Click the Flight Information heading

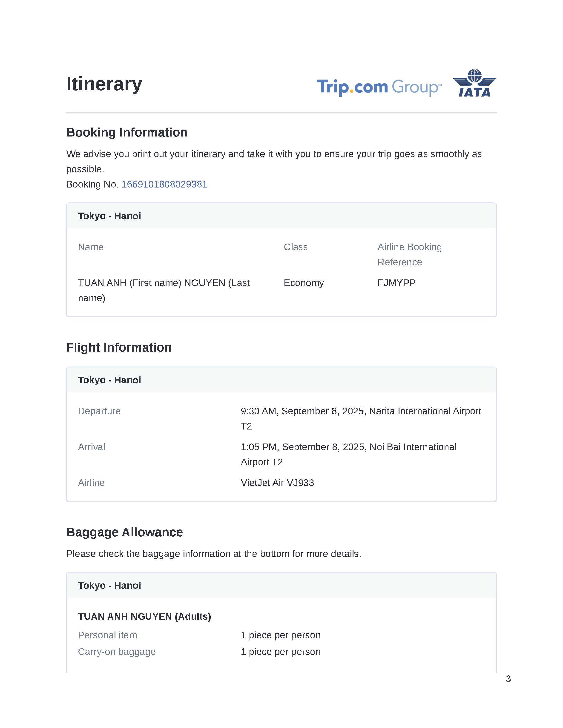[119, 347]
